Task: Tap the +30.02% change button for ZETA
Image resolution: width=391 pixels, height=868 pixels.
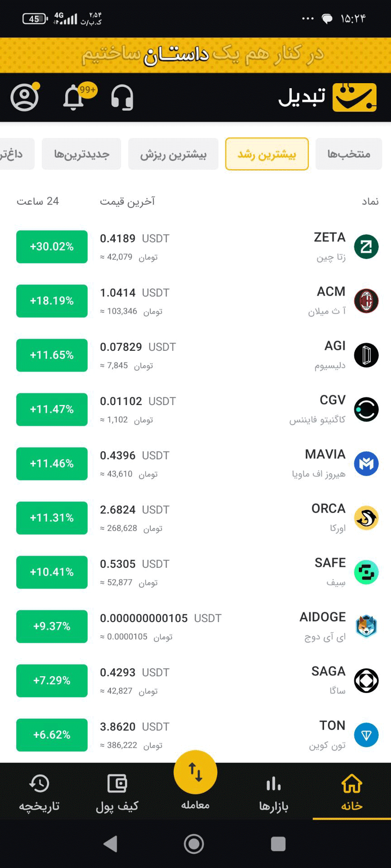Action: point(52,247)
